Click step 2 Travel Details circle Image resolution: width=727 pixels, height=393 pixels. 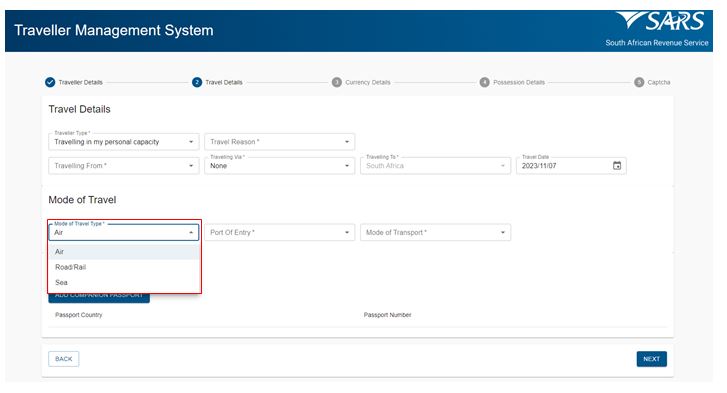(x=197, y=82)
